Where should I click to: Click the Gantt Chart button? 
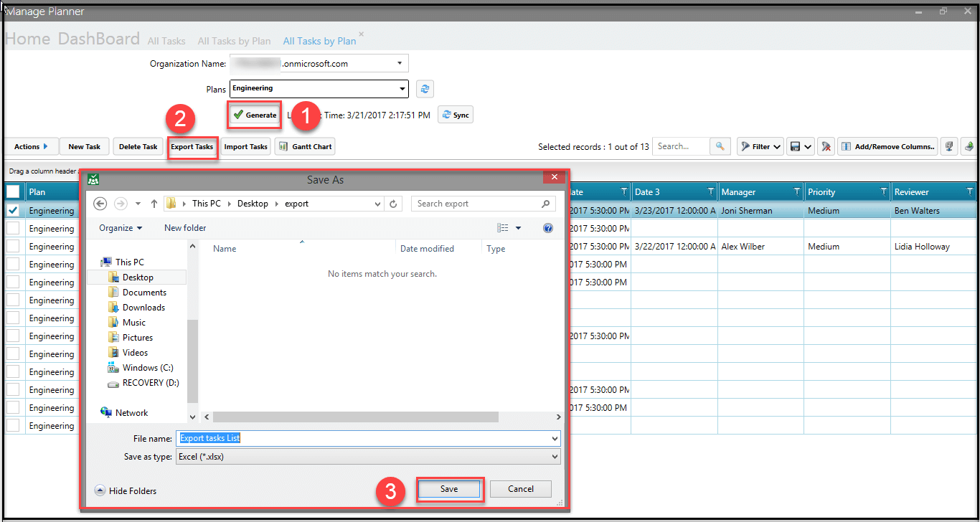[305, 146]
